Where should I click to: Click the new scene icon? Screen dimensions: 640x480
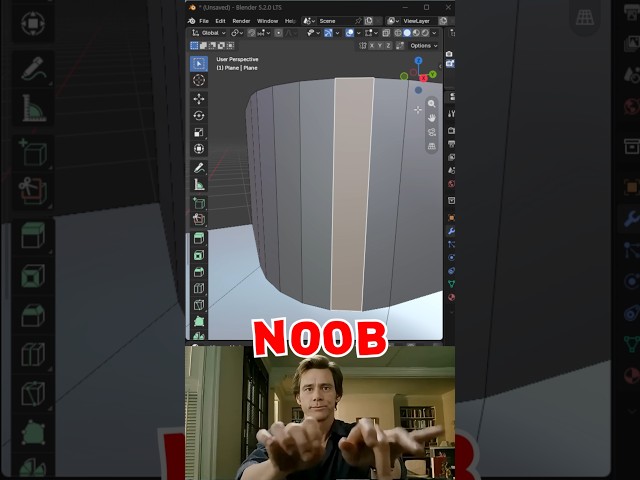coord(369,21)
